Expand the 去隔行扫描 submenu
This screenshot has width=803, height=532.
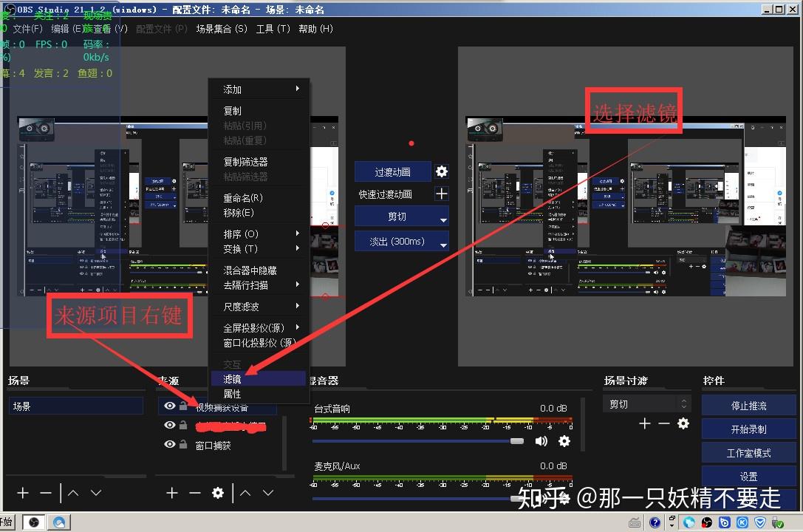click(259, 285)
